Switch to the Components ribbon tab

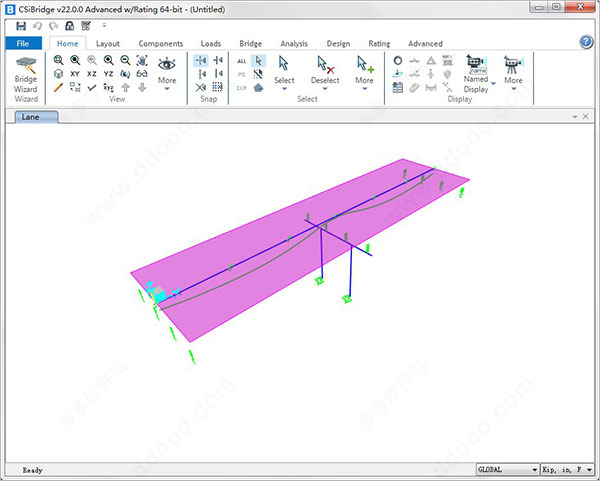161,44
